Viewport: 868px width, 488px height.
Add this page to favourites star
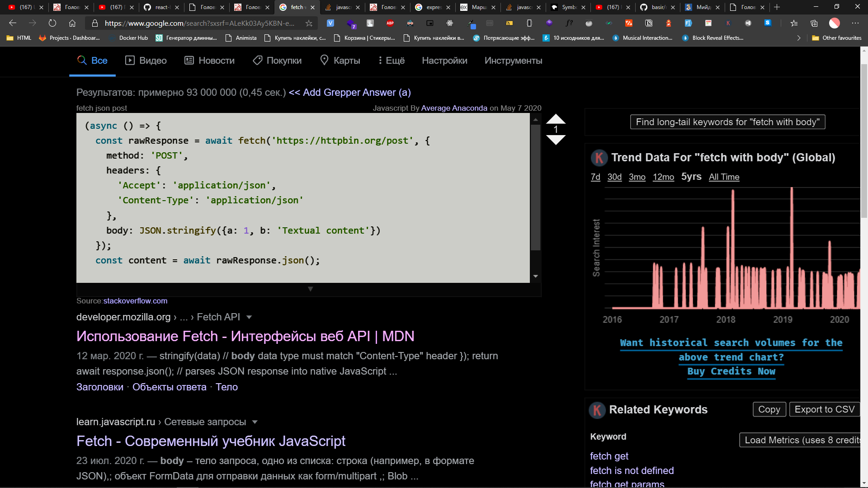pyautogui.click(x=309, y=23)
